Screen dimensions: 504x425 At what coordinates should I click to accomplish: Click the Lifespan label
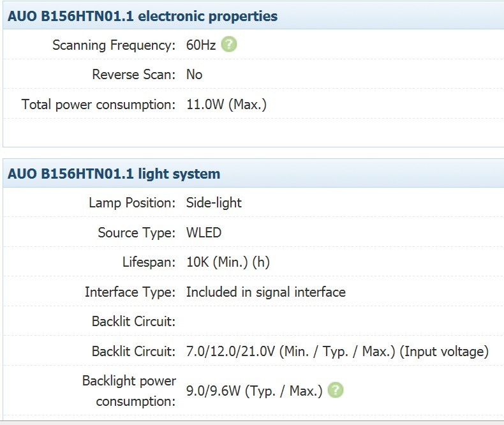[149, 262]
